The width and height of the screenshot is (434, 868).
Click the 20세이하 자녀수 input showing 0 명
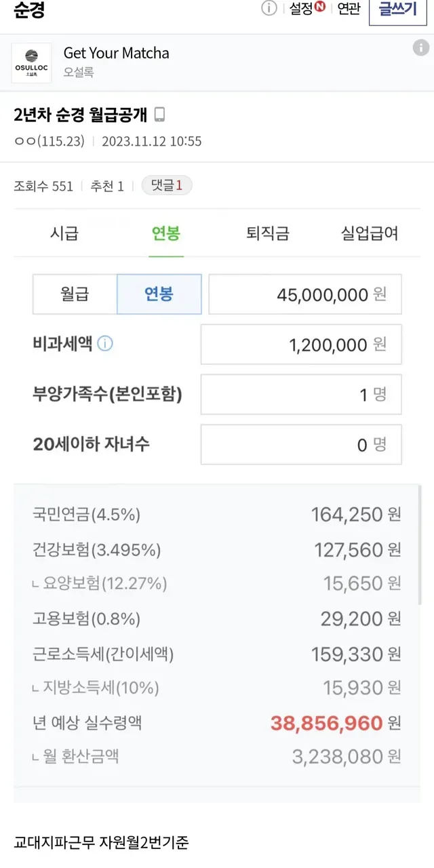point(301,445)
